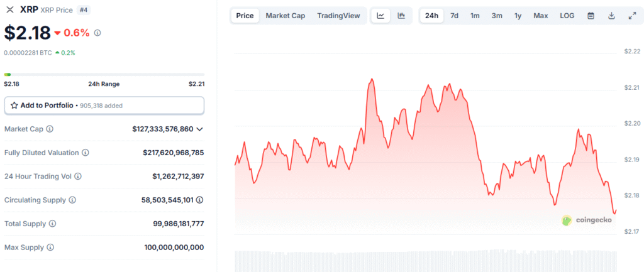
Task: Click info icon beside Circulating Supply label
Action: pos(72,200)
